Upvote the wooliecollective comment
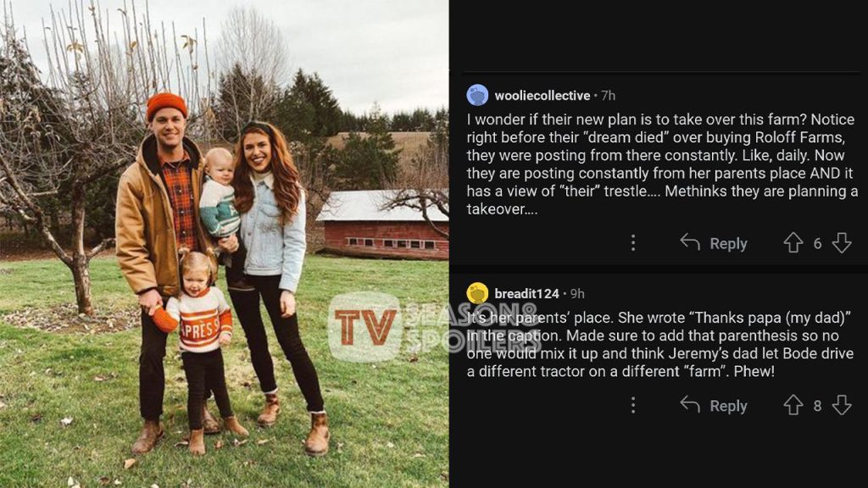The height and width of the screenshot is (488, 868). [x=793, y=243]
